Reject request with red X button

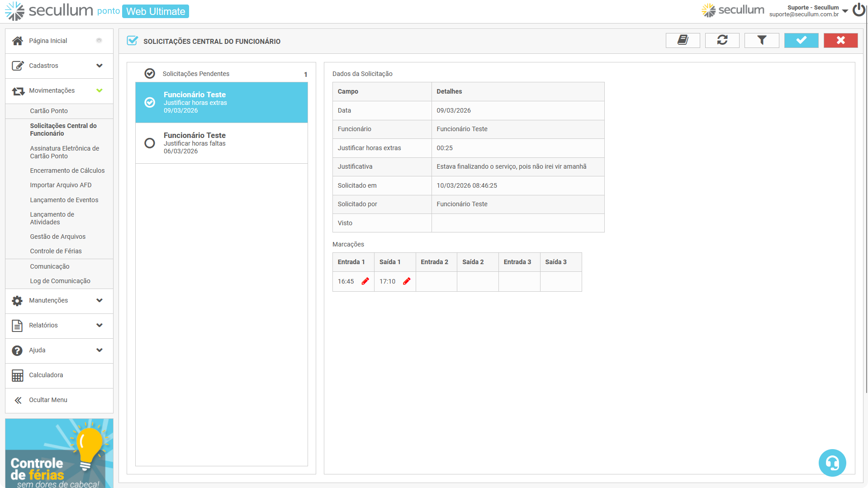pos(840,41)
